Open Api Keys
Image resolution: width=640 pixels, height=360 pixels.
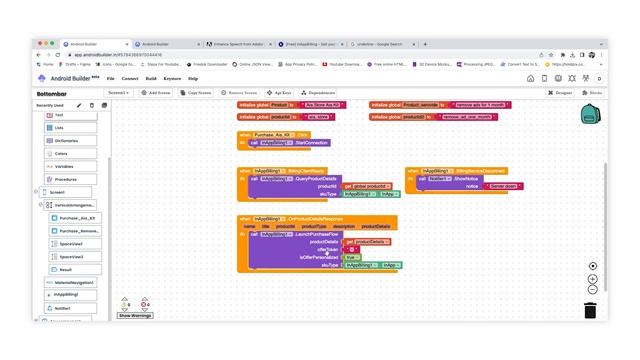tap(279, 93)
